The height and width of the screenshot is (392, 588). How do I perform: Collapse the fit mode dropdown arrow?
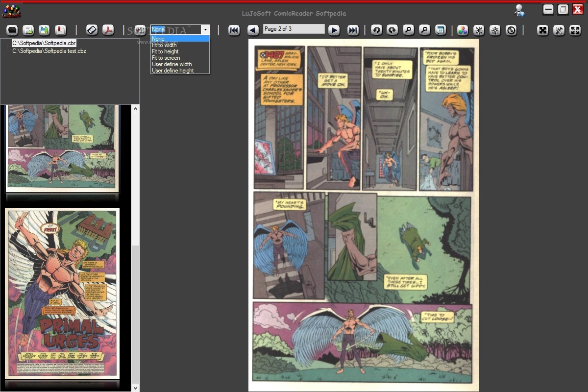(x=205, y=30)
